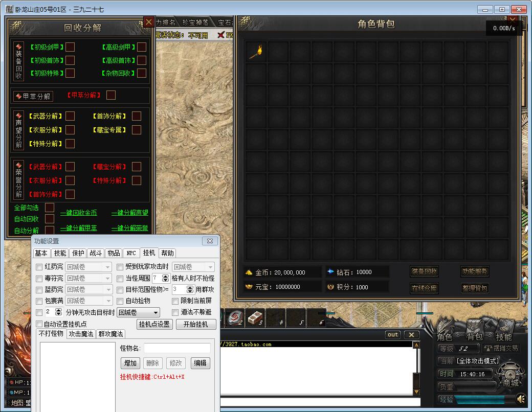The height and width of the screenshot is (412, 532).
Task: Open the 角色 character panel icon
Action: tap(445, 337)
